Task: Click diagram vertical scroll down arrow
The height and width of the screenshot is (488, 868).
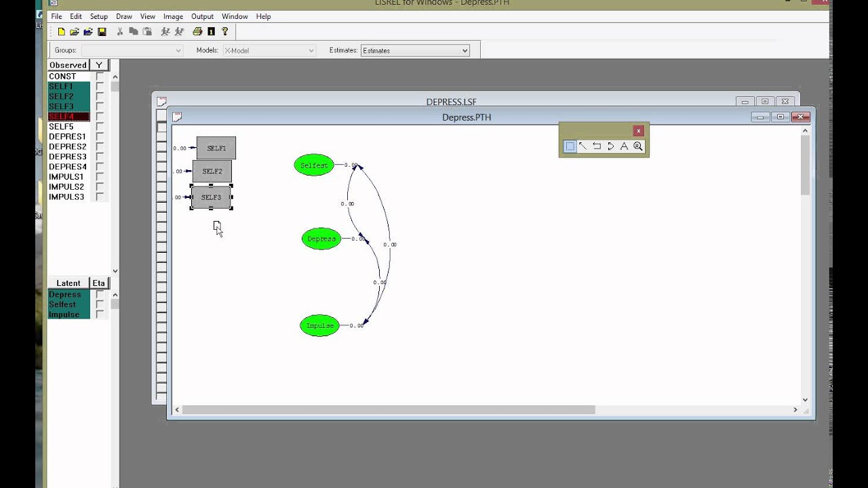Action: pos(806,400)
